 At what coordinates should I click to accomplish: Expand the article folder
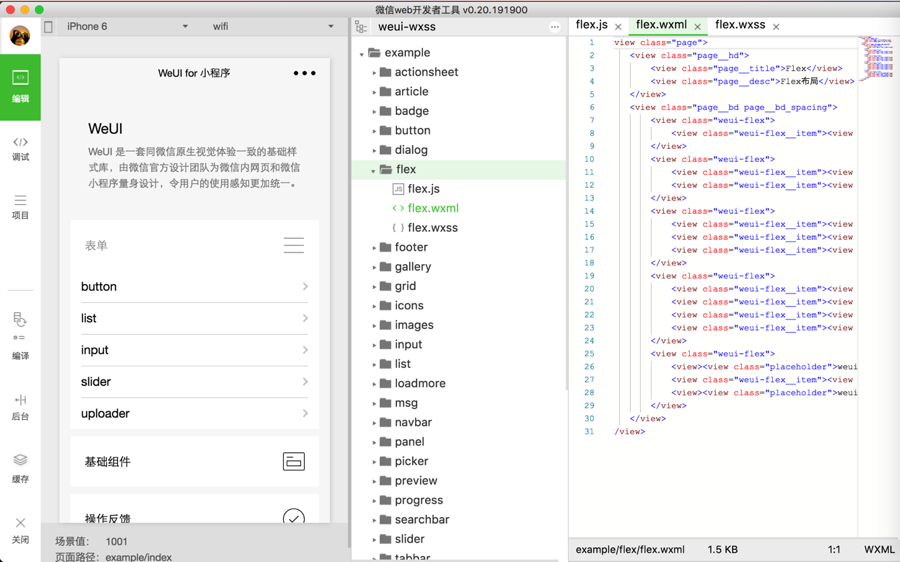(x=374, y=92)
